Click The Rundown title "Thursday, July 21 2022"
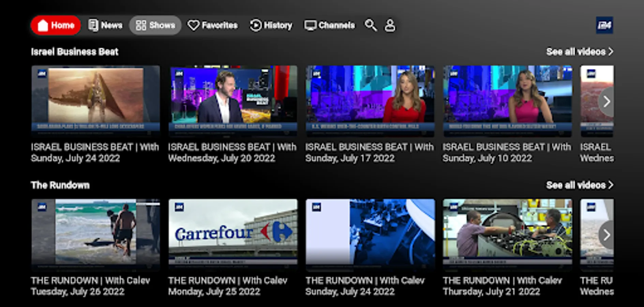This screenshot has width=644, height=307. pyautogui.click(x=491, y=292)
